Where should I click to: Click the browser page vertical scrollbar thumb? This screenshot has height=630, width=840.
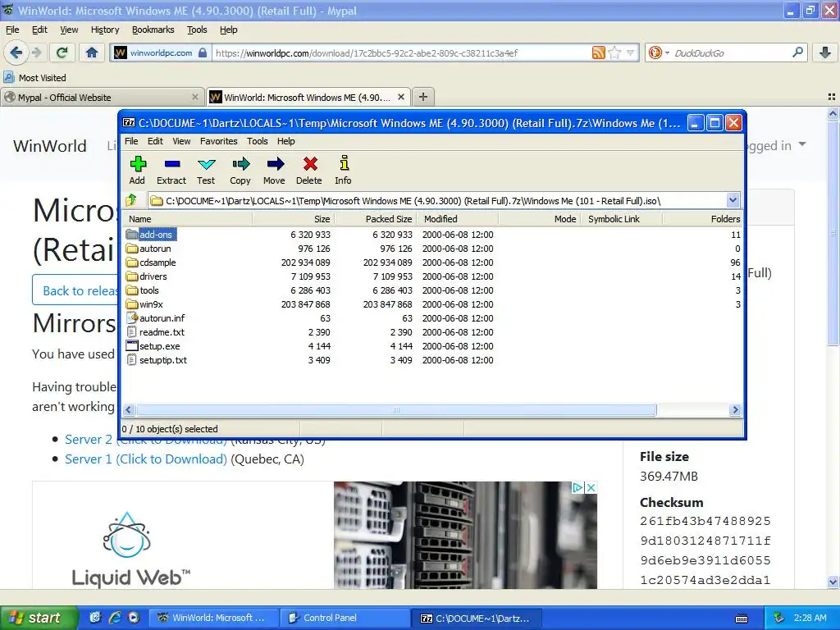(x=833, y=232)
